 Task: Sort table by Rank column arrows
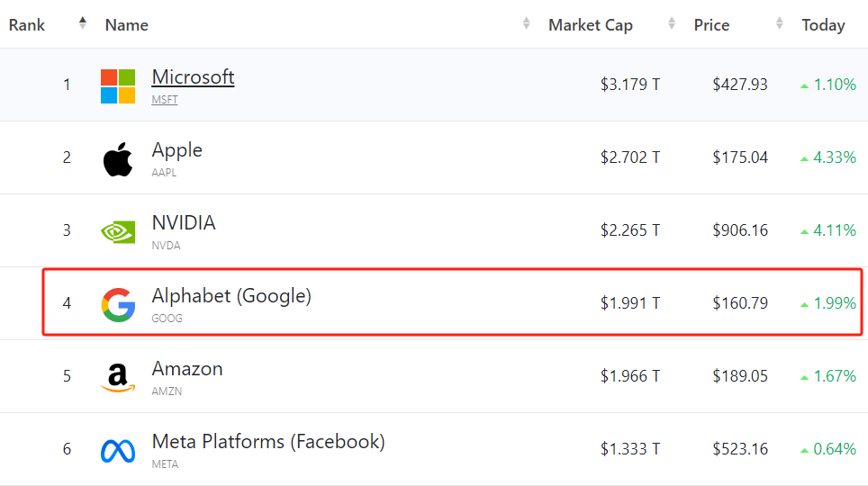tap(83, 24)
